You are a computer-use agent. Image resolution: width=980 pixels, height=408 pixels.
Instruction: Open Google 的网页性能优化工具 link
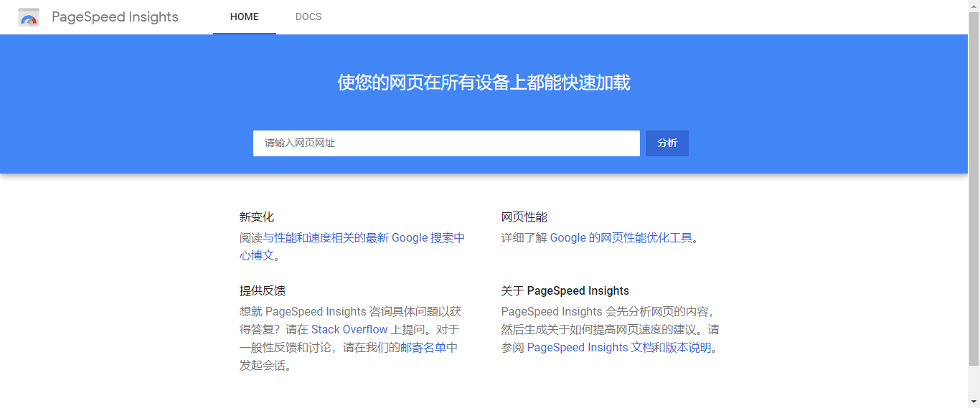point(621,238)
